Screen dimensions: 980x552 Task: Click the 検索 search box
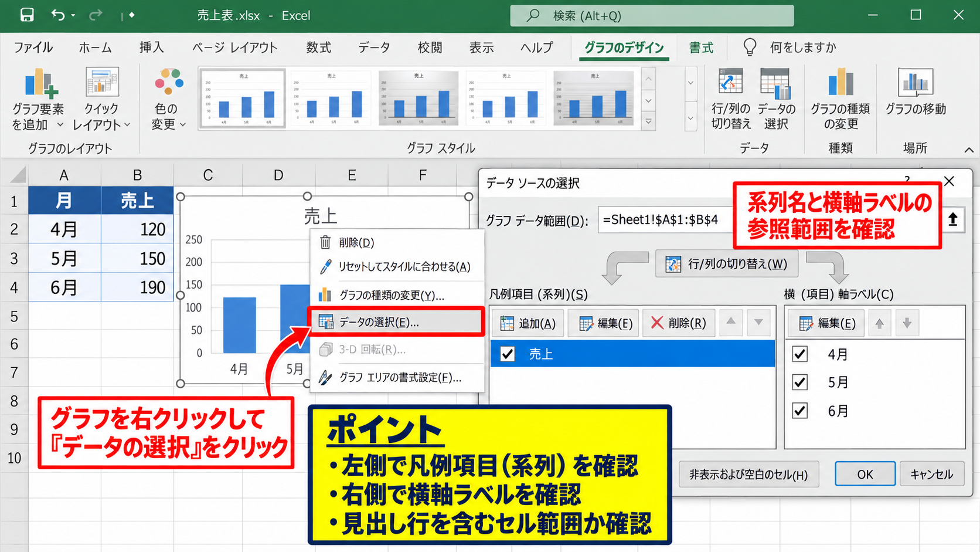click(x=652, y=15)
